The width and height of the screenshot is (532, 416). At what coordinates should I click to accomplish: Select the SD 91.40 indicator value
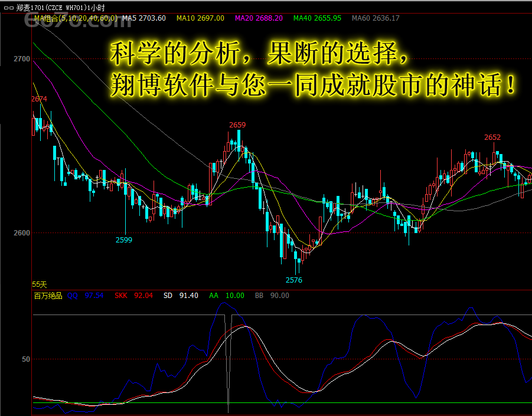tap(181, 296)
